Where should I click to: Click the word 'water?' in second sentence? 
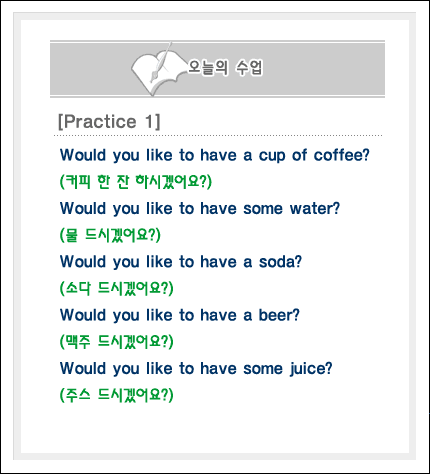coord(315,209)
